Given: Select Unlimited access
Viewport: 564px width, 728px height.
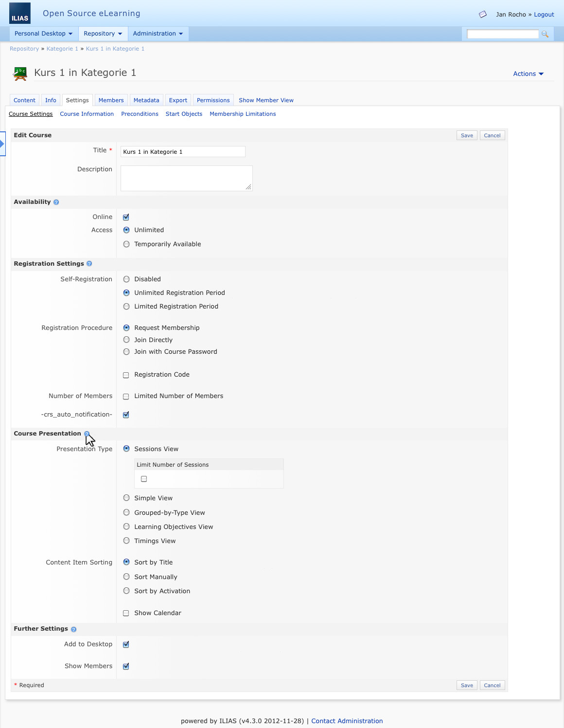Looking at the screenshot, I should click(x=126, y=230).
